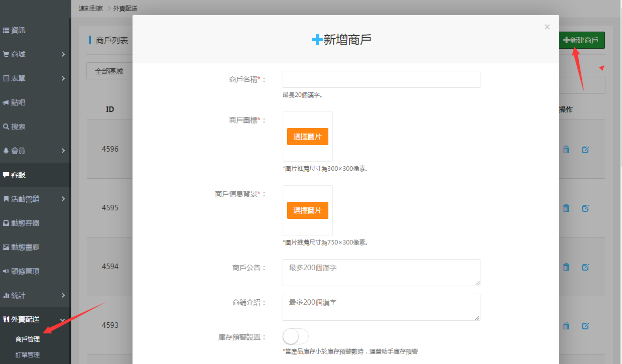
Task: Open the 全部區域 region dropdown
Action: coord(109,71)
